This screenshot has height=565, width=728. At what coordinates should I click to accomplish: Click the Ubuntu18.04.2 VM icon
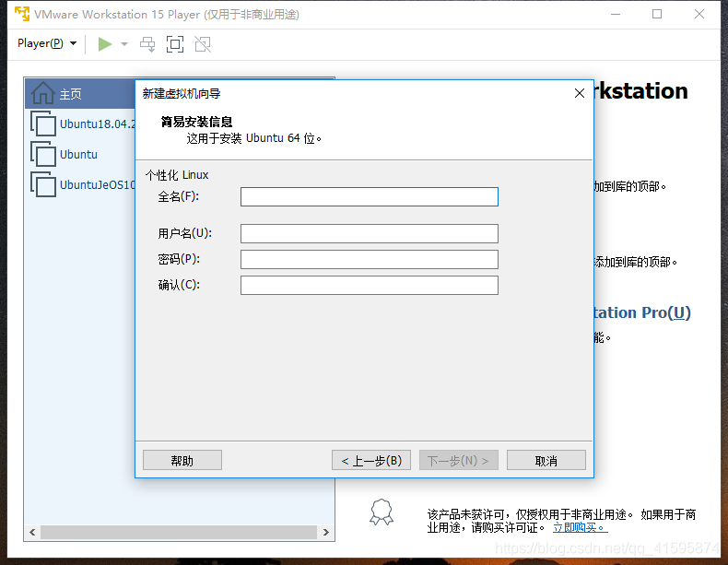pyautogui.click(x=43, y=124)
